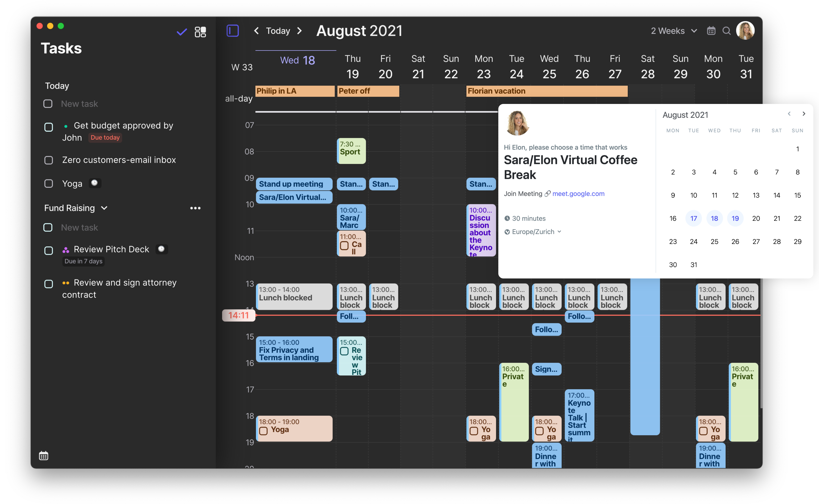Viewport: 819px width, 504px height.
Task: Tick the Yoga task checkbox
Action: click(49, 184)
